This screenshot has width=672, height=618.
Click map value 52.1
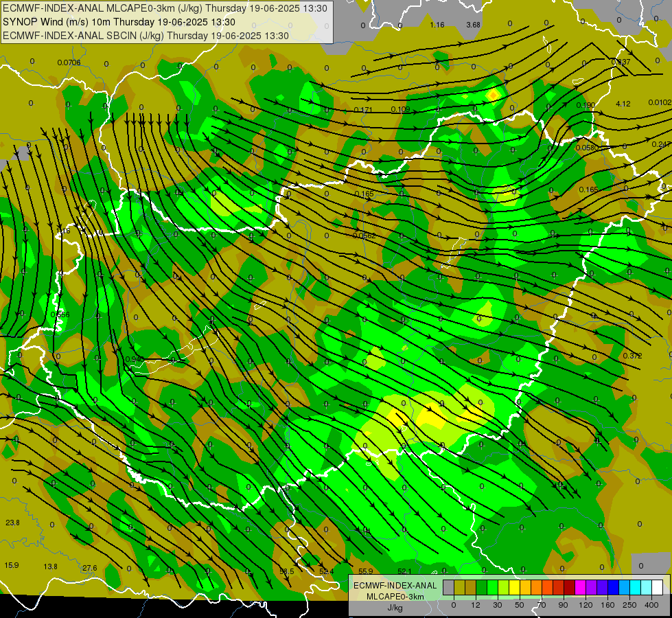point(404,571)
